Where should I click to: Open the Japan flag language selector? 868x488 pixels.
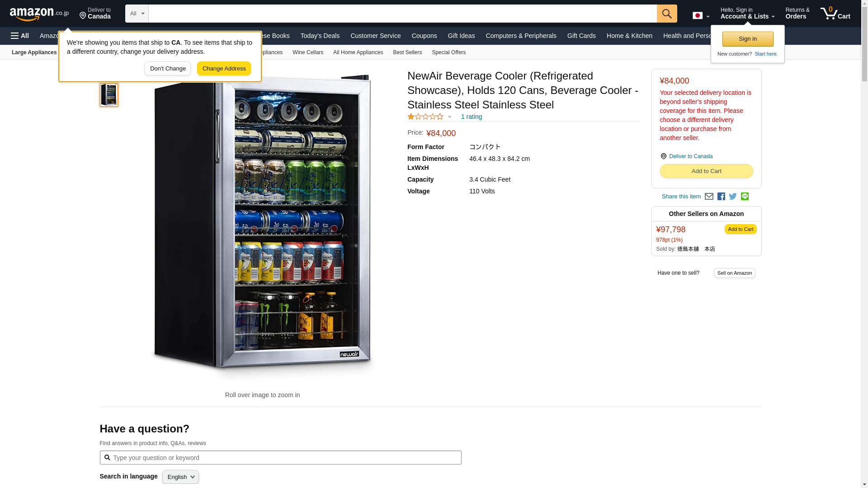[x=701, y=15]
